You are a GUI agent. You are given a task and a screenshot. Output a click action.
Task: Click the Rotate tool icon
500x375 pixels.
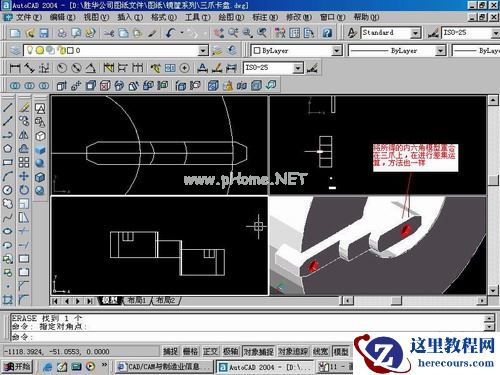24,190
